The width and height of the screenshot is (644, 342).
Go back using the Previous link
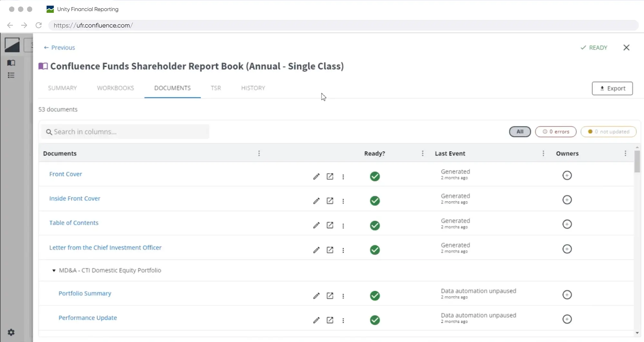point(60,48)
